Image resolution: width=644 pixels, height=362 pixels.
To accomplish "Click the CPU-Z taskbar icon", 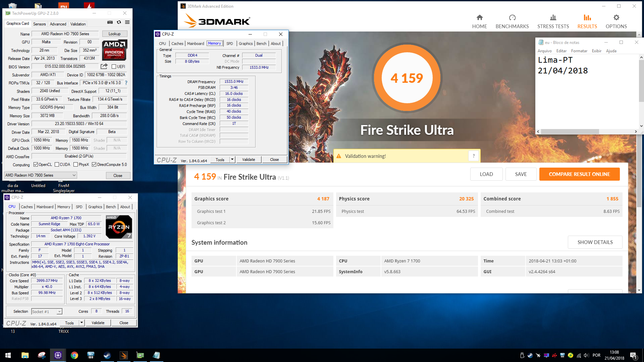I will 58,355.
